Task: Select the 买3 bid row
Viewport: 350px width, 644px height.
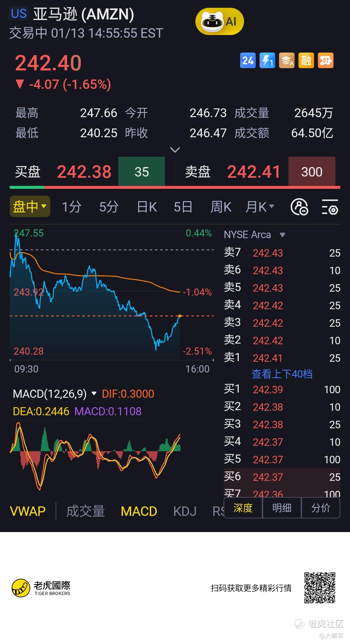Action: pyautogui.click(x=282, y=424)
